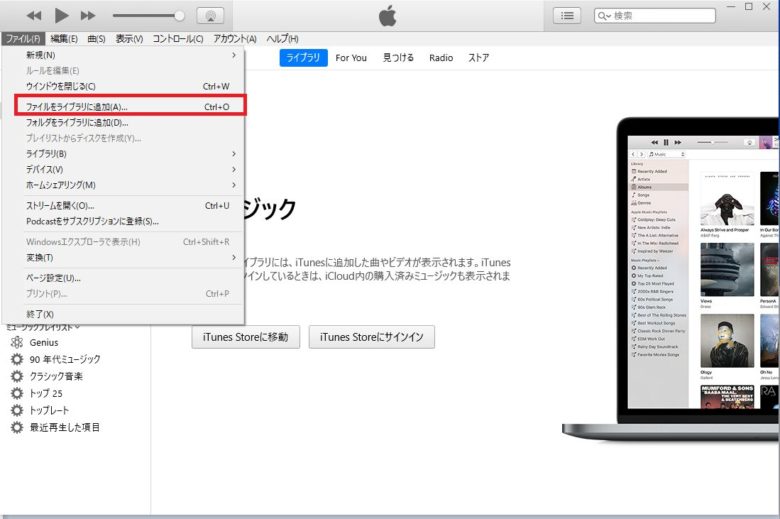Screen dimensions: 780x519
Task: Switch to the ライブラリ tab
Action: [303, 58]
